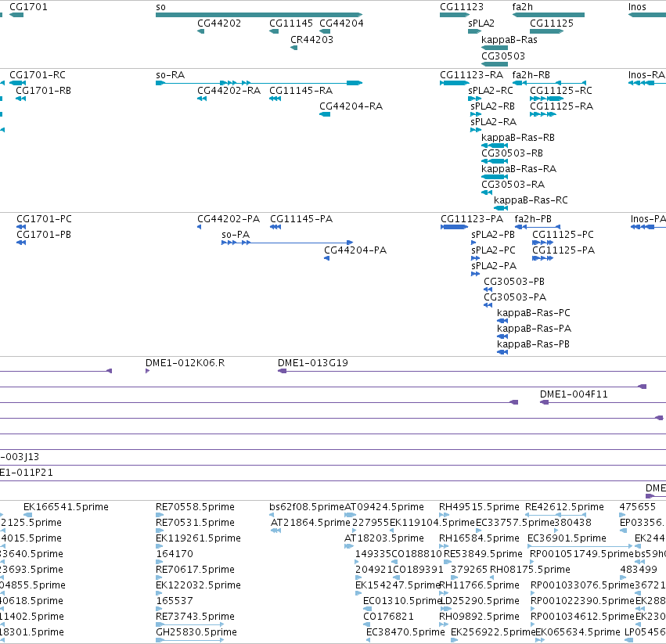Select the RE42612.5prime EST label
The image size is (666, 644).
(x=564, y=507)
